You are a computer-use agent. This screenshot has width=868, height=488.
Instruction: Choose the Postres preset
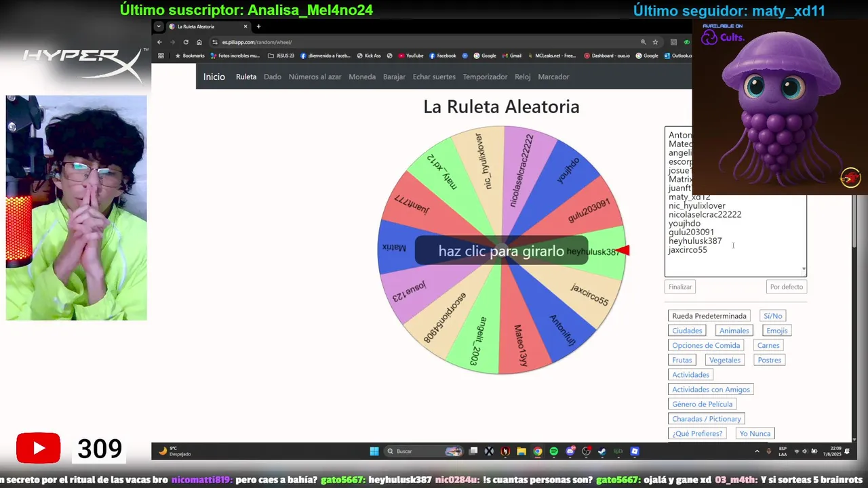[x=770, y=360]
